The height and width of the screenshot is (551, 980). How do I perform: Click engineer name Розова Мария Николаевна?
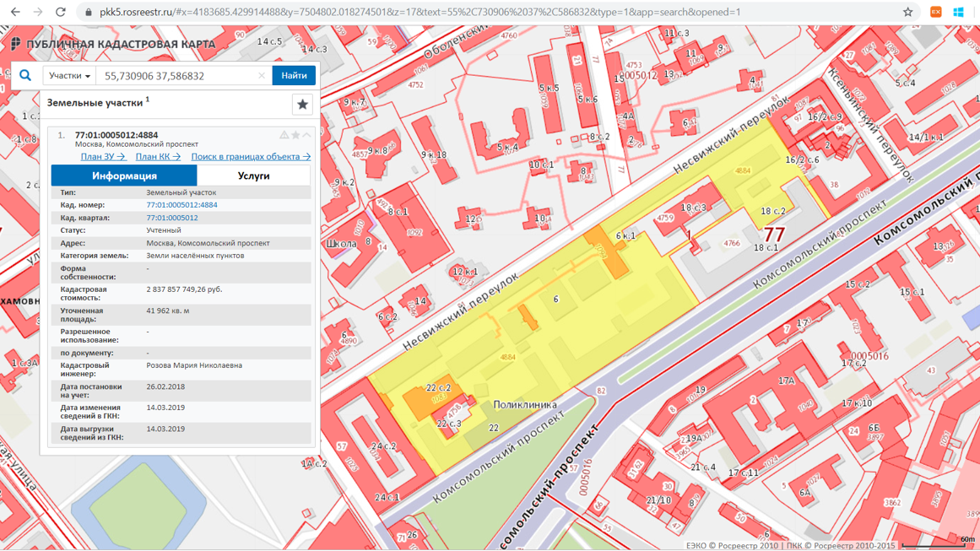[194, 365]
